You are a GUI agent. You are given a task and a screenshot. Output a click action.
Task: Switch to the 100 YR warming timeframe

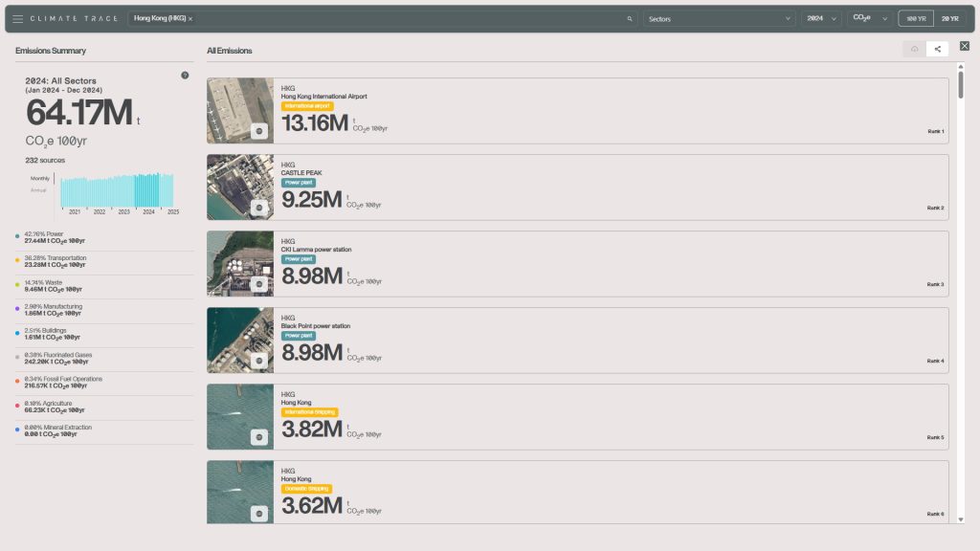(x=916, y=19)
